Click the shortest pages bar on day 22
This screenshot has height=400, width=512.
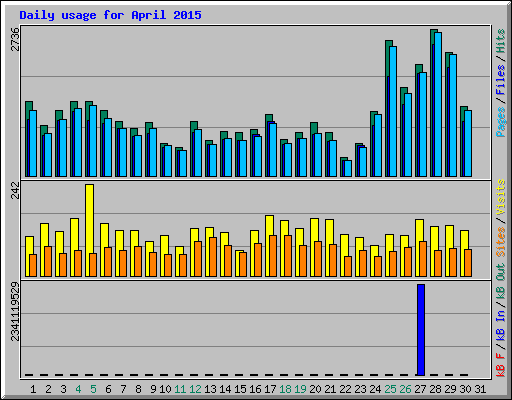point(348,168)
